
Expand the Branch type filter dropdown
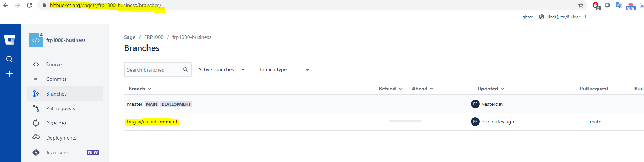(284, 69)
